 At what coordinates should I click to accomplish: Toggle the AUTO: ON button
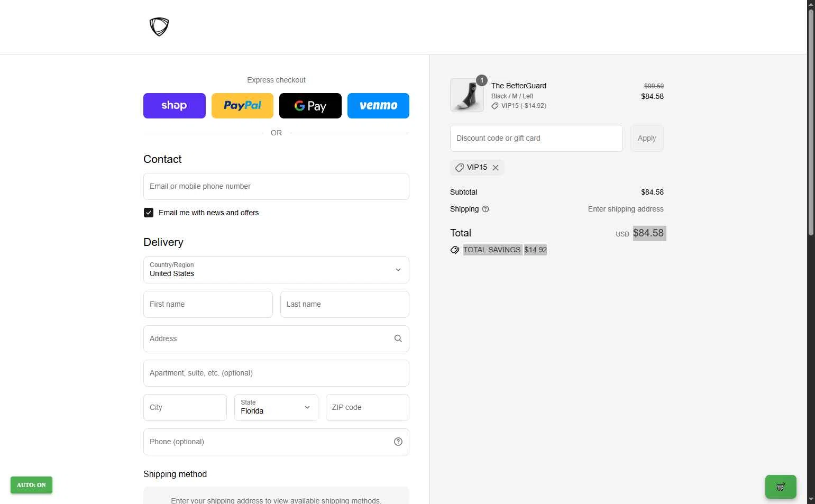31,485
